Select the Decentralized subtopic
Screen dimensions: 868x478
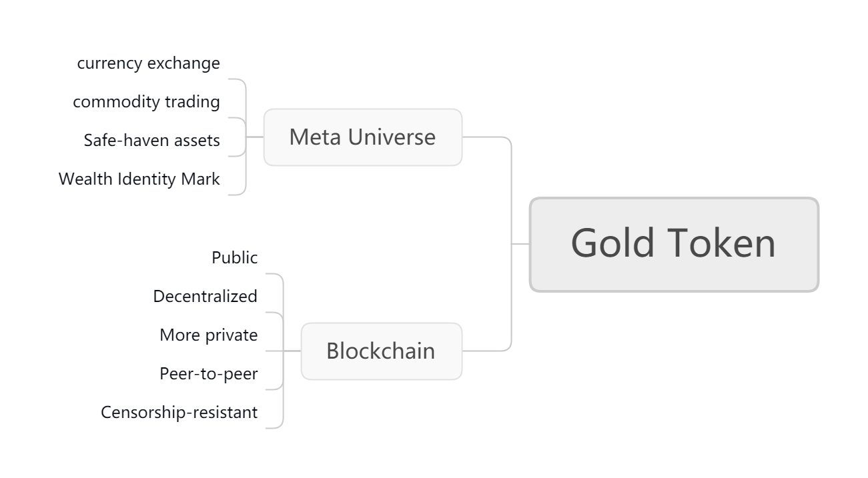pos(205,297)
